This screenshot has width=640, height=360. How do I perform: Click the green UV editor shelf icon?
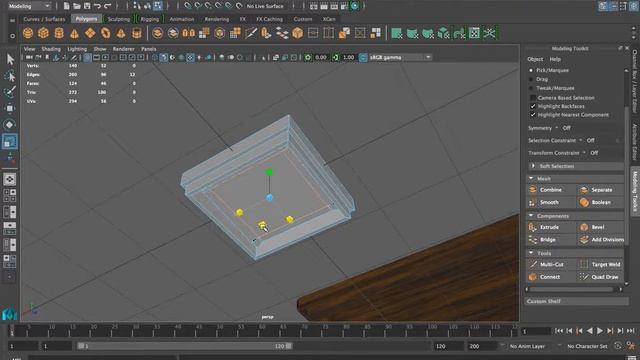pyautogui.click(x=474, y=33)
